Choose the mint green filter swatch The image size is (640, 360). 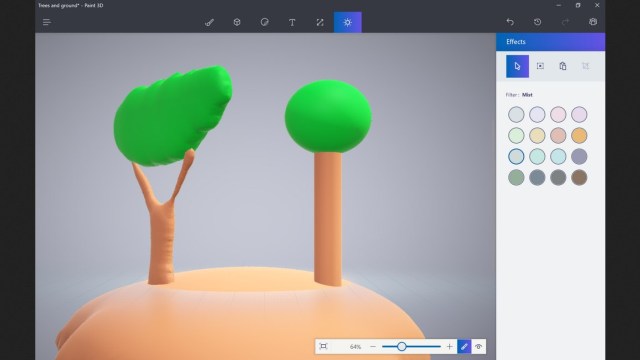point(537,156)
